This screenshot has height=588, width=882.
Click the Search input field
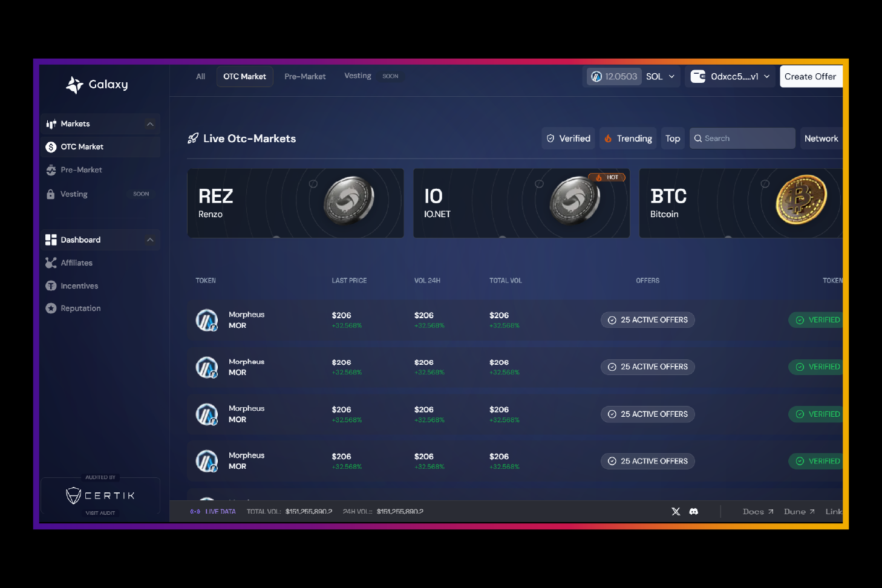tap(742, 139)
